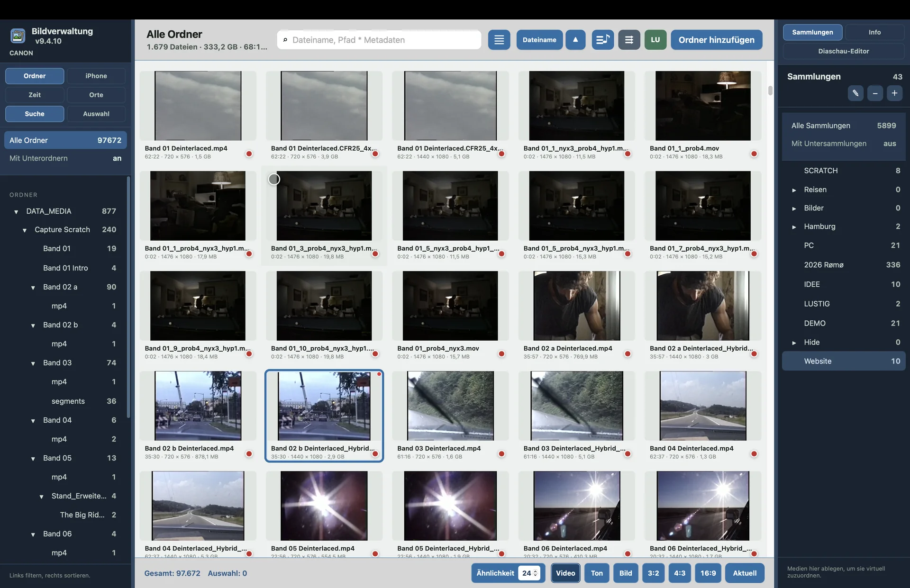Screen dimensions: 910x588
Task: Click the red marker on Band 03 Deinterlaced.mp4
Action: click(501, 454)
